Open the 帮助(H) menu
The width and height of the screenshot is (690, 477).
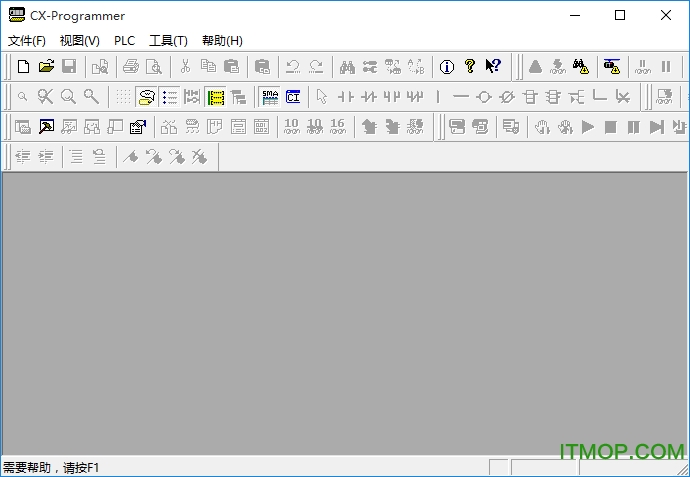pyautogui.click(x=222, y=41)
